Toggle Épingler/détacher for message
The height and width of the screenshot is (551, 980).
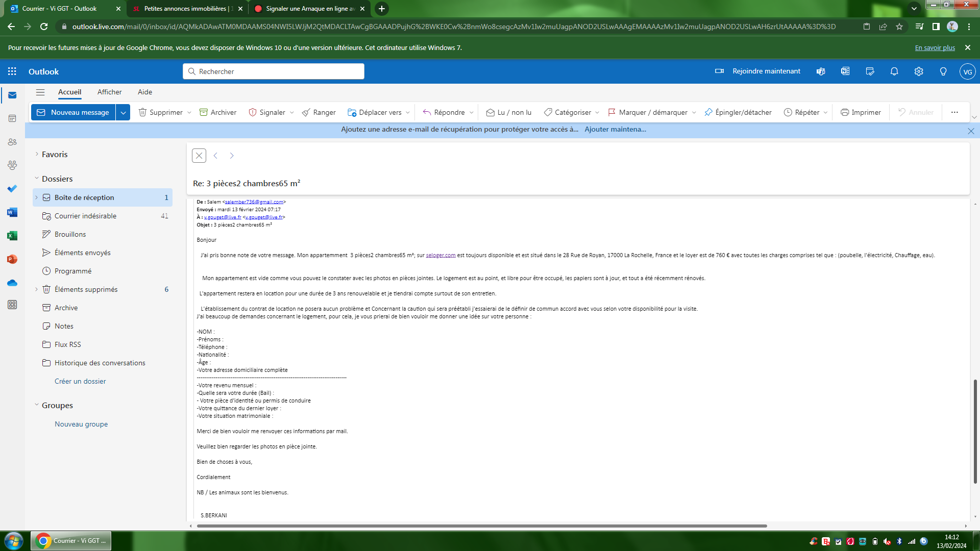pyautogui.click(x=738, y=112)
